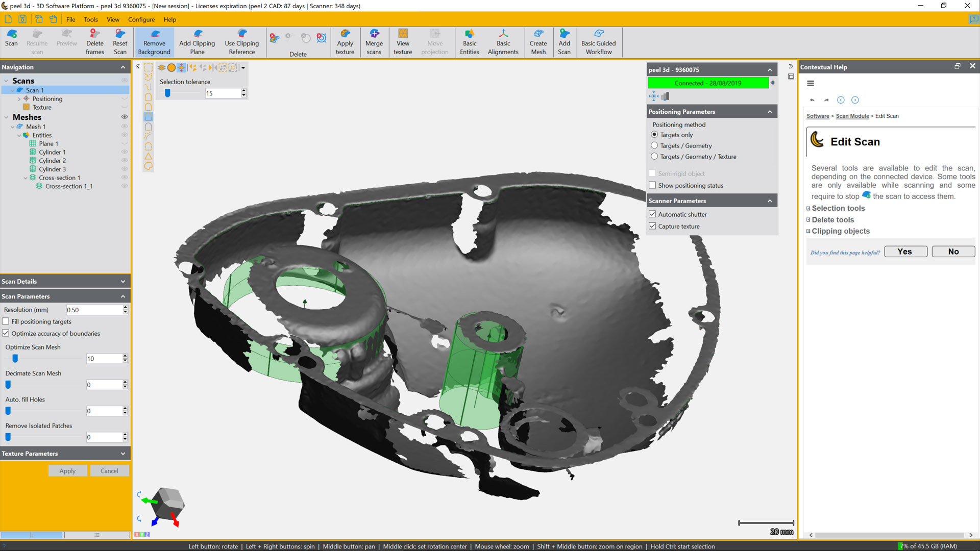Click the Reset Scan icon
This screenshot has height=551, width=980.
pos(120,42)
